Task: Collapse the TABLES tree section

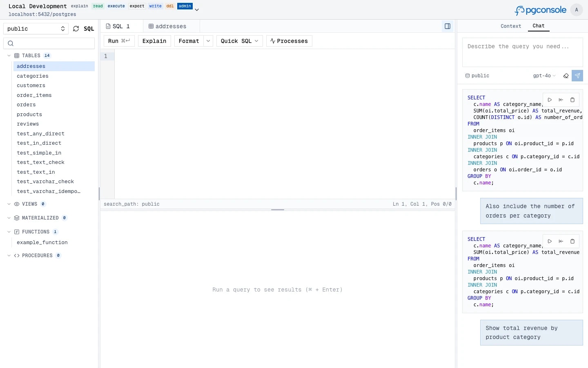Action: [9, 56]
